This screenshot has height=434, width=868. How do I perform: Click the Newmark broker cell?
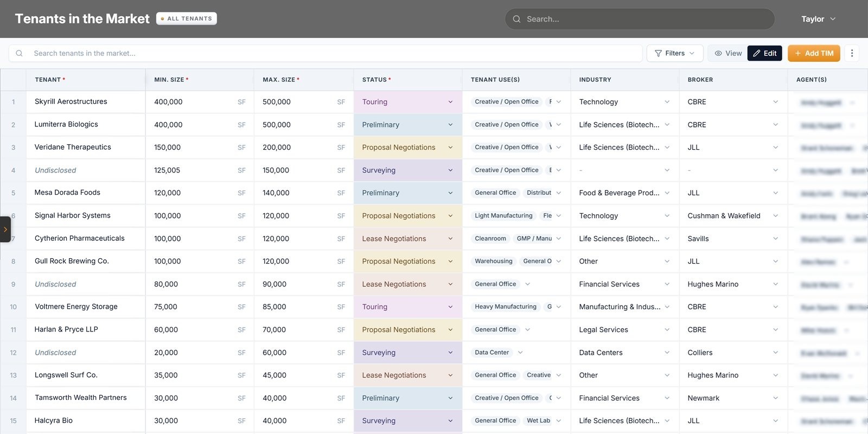(733, 398)
